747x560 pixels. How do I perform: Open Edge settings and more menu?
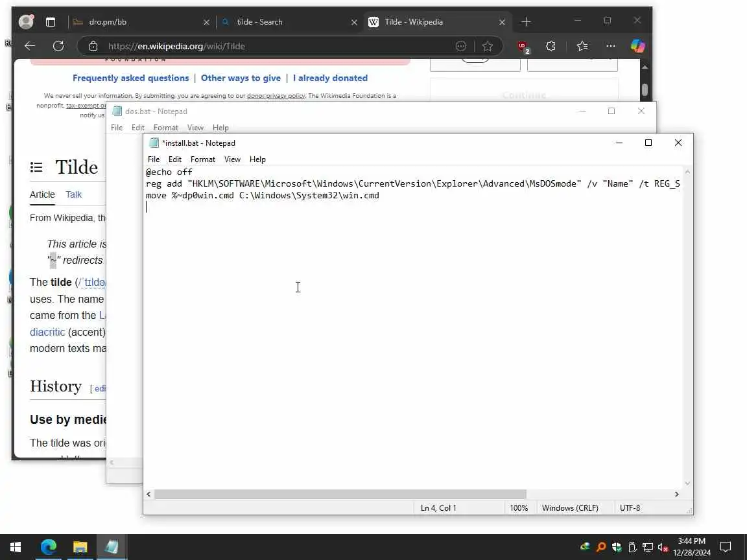610,46
